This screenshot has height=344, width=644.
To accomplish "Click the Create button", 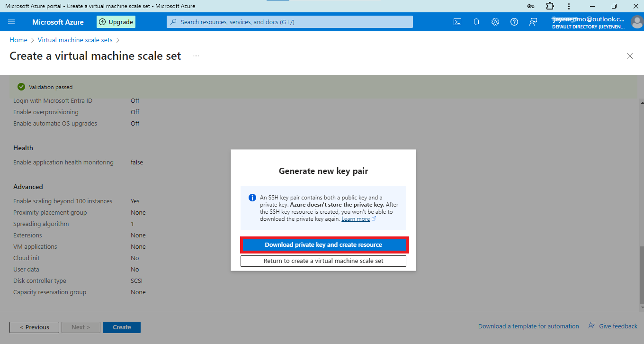I will tap(122, 327).
